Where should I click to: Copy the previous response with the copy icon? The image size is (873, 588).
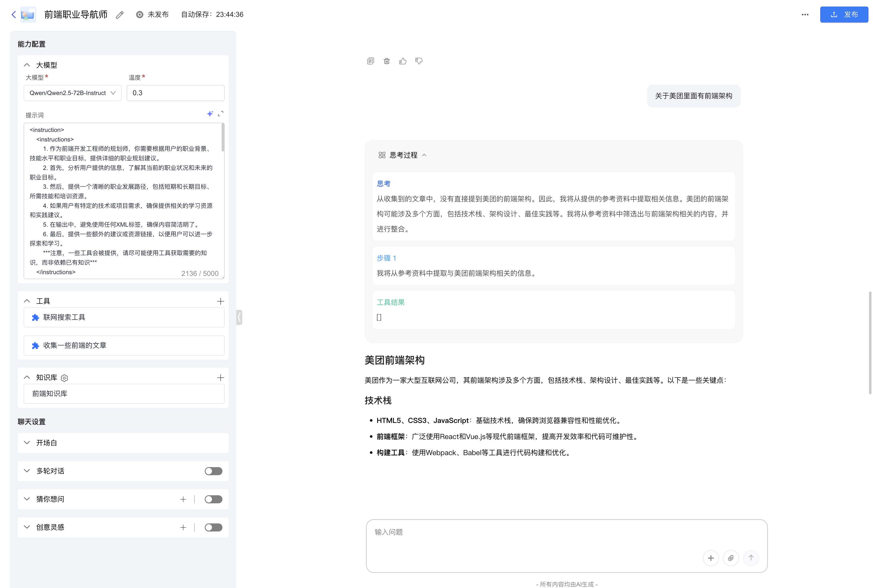click(x=370, y=61)
